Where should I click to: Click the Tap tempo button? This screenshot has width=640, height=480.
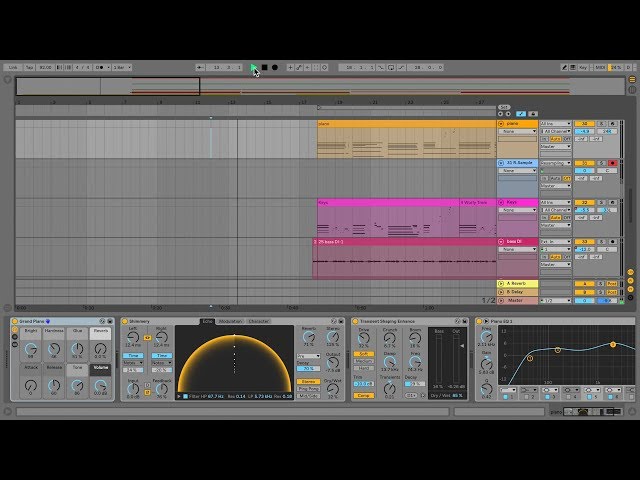click(29, 67)
